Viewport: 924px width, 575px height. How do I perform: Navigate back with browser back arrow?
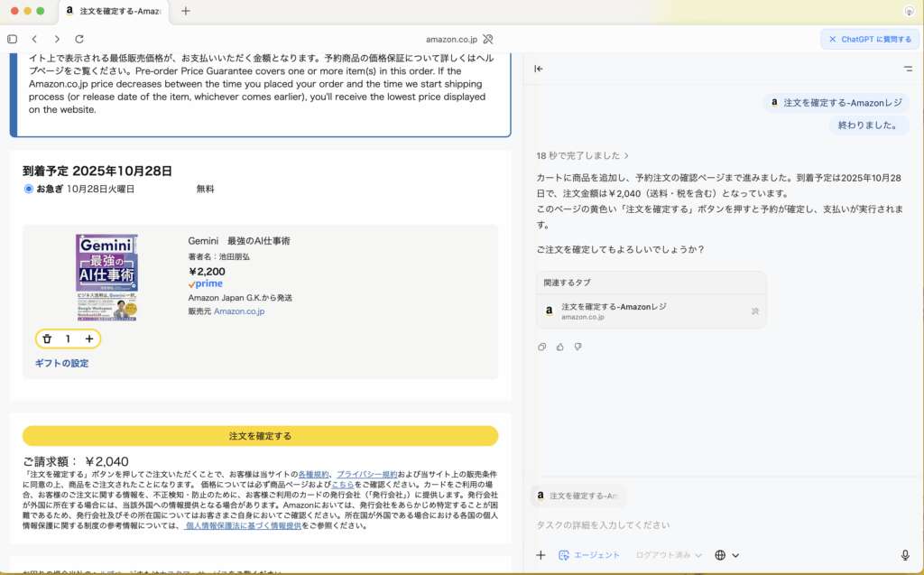[34, 39]
